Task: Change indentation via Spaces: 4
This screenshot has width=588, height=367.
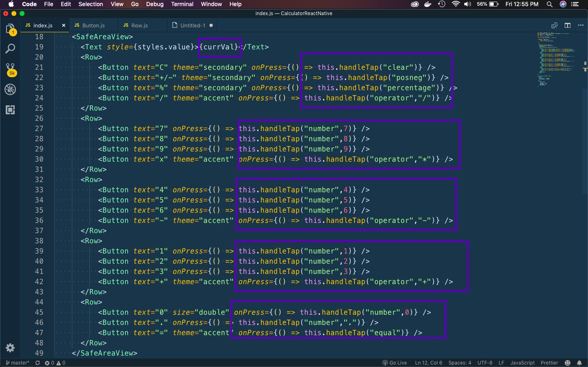Action: pos(460,363)
